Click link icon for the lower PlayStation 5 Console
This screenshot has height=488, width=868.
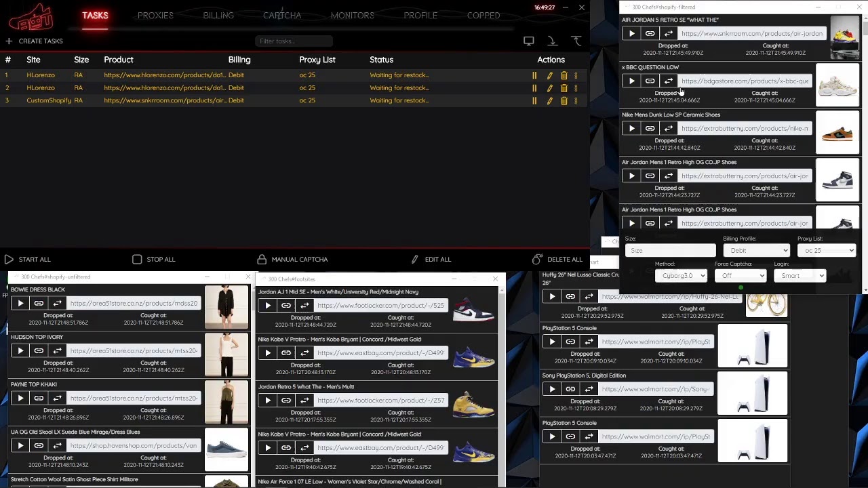(570, 436)
